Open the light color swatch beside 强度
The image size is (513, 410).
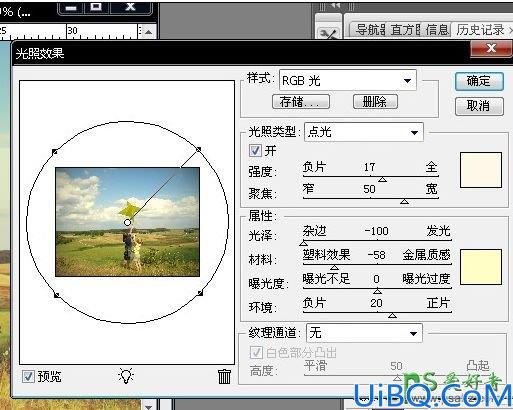tap(481, 170)
